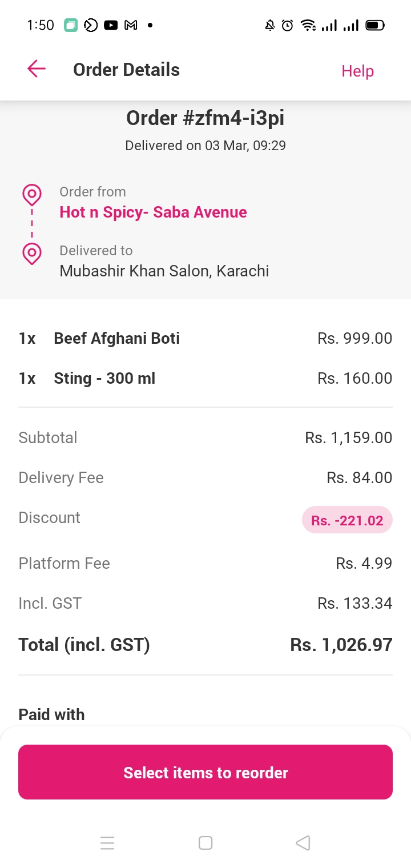Tap the Gmail notification icon in status bar
Screen dimensions: 411x868
point(131,25)
